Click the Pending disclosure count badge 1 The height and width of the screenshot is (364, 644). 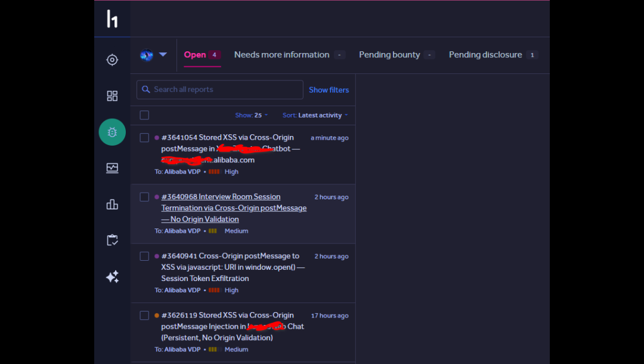coord(532,55)
